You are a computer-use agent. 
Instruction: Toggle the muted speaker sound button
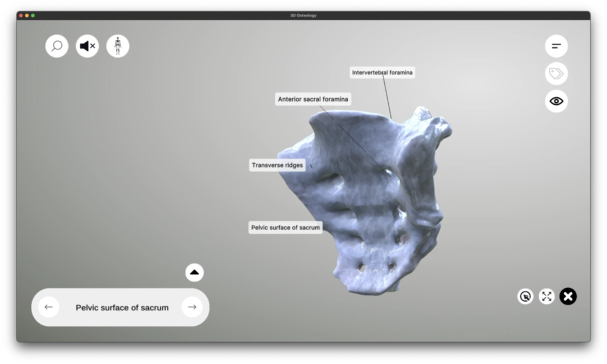[87, 46]
